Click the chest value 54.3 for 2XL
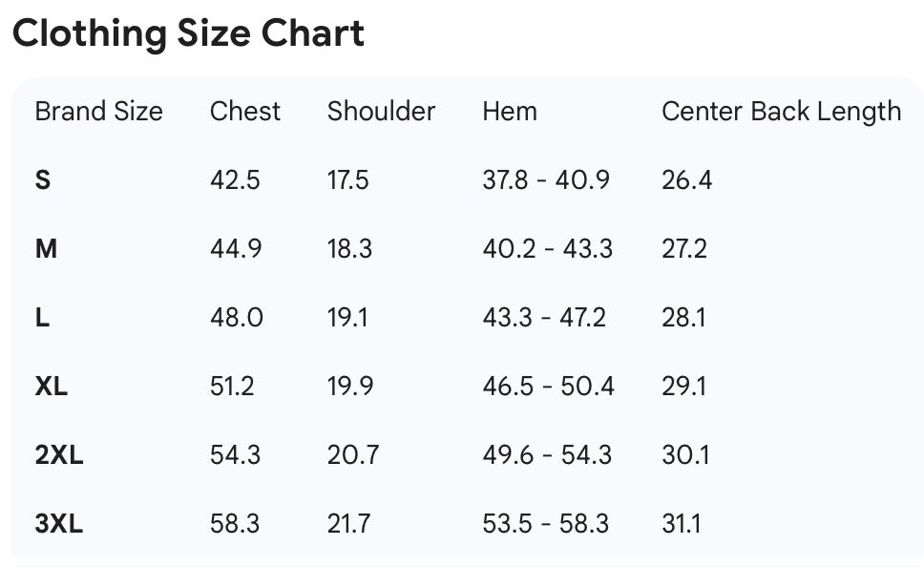 235,455
